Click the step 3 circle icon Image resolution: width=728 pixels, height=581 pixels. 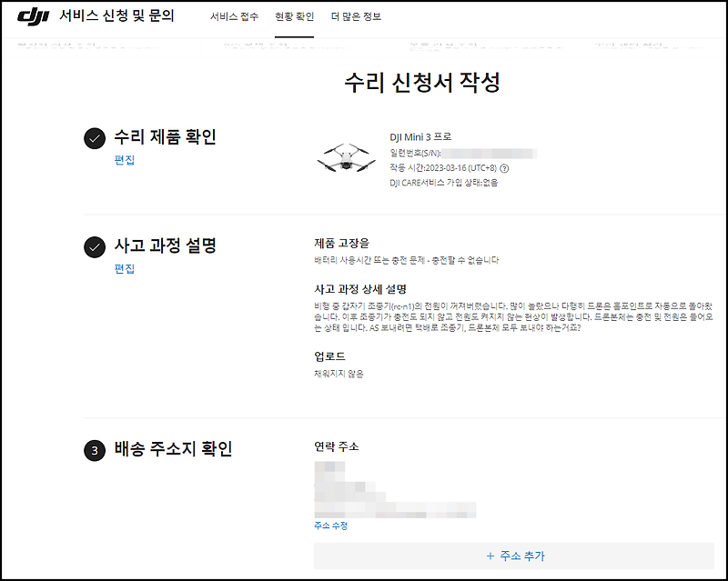click(x=95, y=451)
